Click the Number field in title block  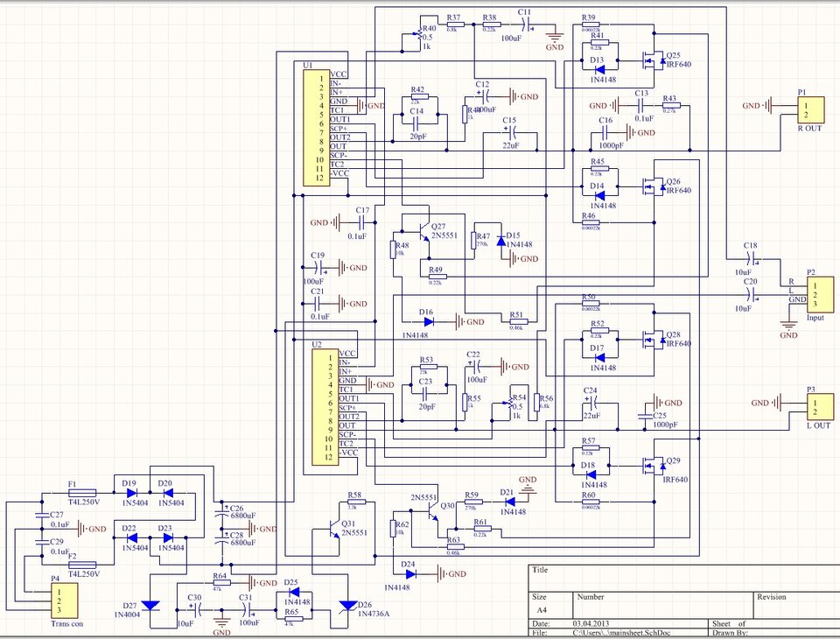click(663, 605)
